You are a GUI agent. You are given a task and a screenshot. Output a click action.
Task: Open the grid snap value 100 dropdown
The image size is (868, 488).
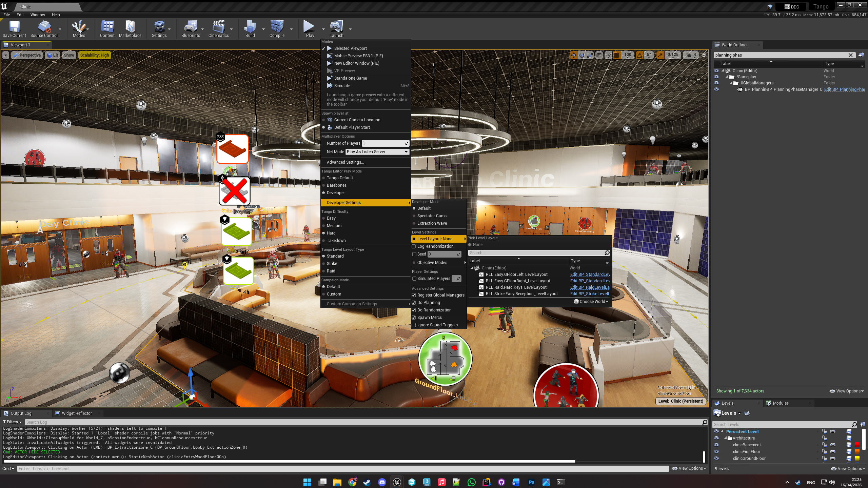coord(628,55)
